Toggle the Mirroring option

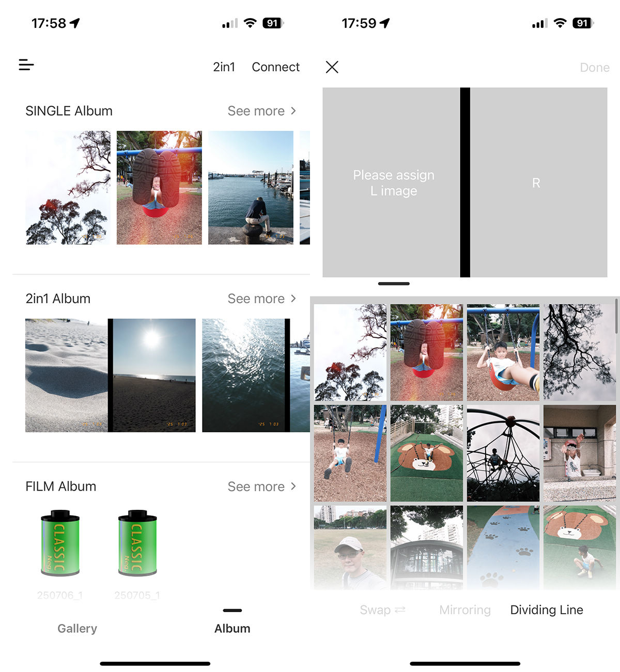click(465, 610)
